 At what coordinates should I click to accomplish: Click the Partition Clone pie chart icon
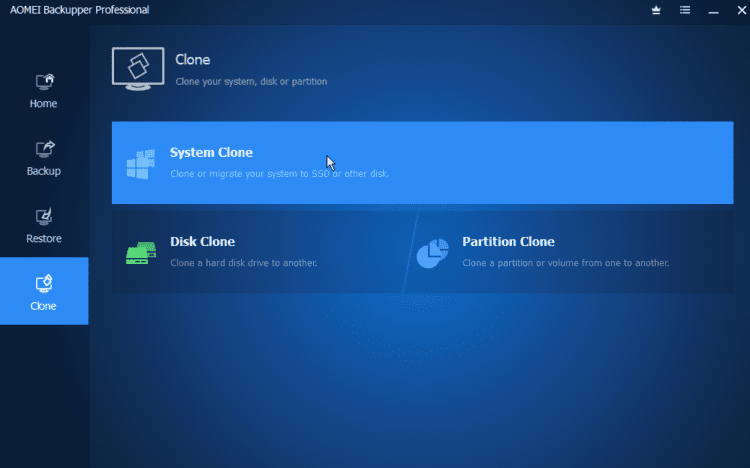point(433,253)
